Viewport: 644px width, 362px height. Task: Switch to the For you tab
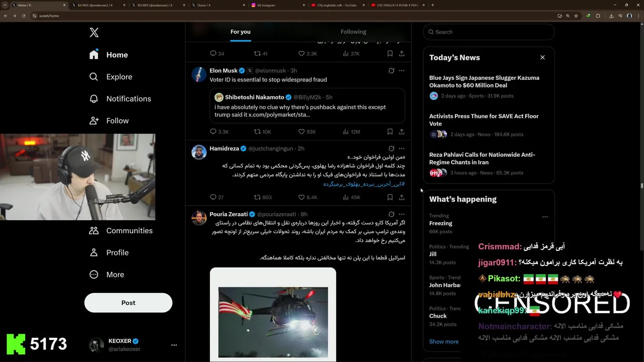(240, 32)
